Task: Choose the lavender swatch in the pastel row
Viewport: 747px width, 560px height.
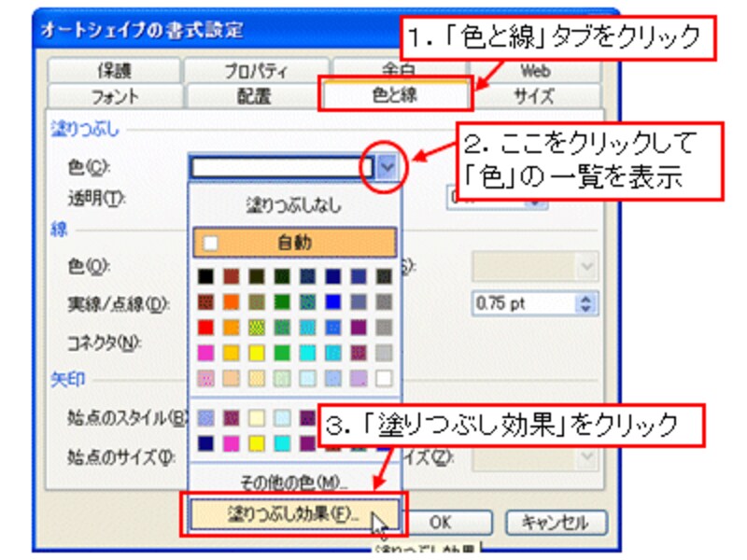Action: 359,379
